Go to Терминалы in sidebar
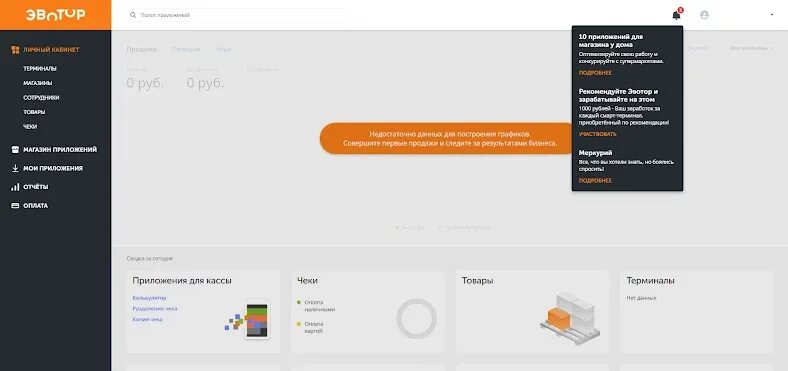This screenshot has height=371, width=788. click(x=40, y=68)
